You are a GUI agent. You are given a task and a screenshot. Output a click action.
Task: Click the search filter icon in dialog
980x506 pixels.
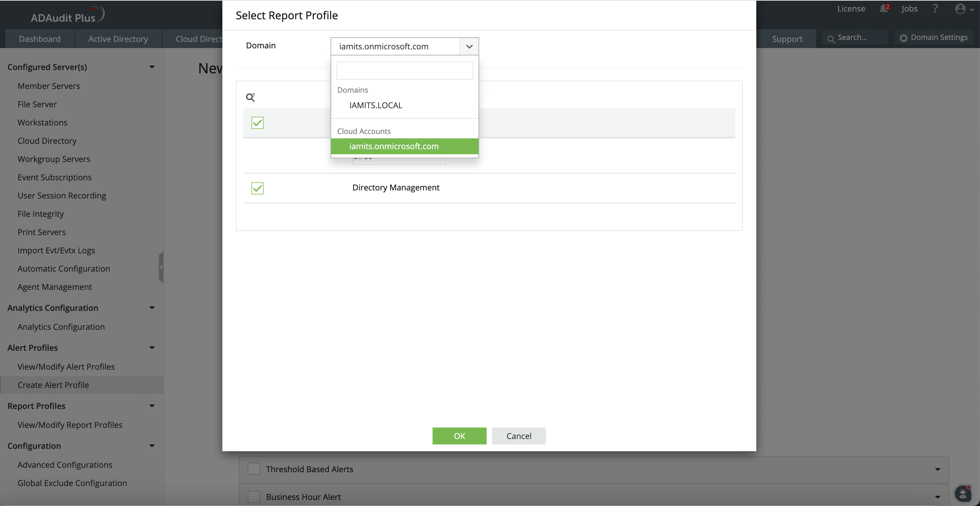coord(250,97)
